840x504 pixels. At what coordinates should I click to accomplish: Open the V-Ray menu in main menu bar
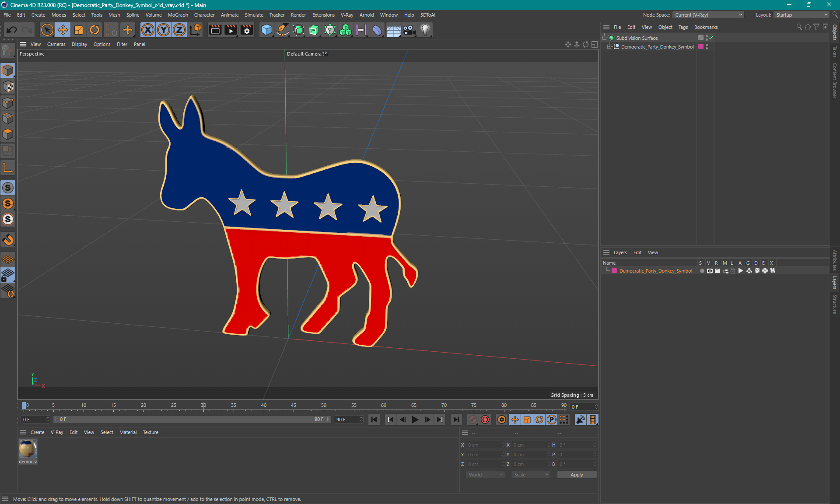pyautogui.click(x=347, y=15)
